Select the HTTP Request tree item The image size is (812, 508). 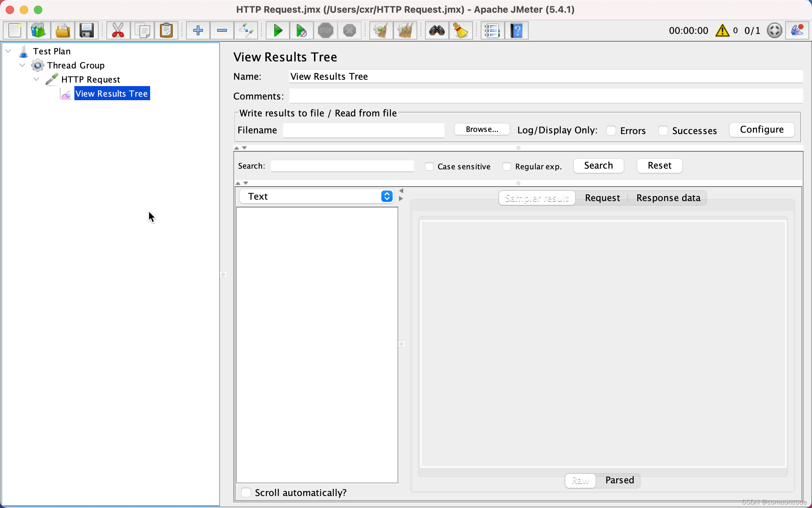coord(91,79)
